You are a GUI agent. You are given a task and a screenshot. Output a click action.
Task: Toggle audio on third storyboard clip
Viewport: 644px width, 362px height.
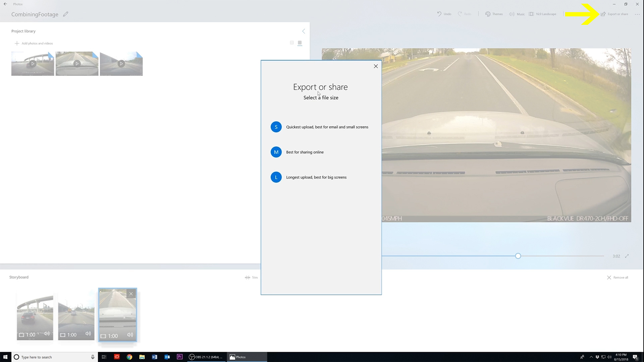click(130, 335)
